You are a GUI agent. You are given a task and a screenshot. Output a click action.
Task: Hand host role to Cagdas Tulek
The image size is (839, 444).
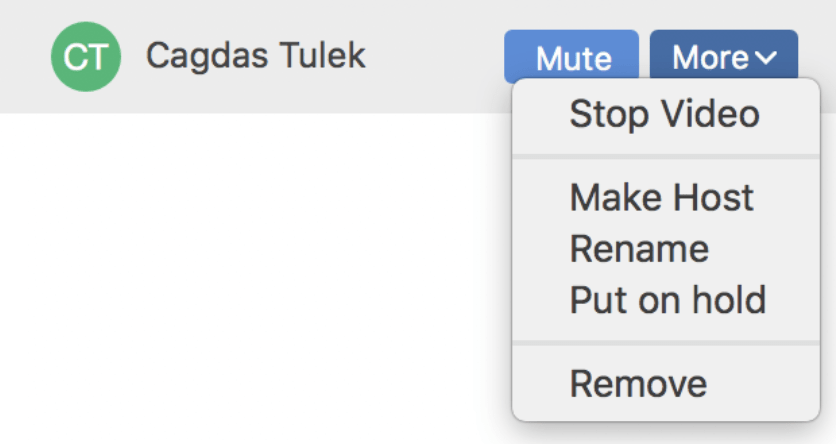coord(661,197)
